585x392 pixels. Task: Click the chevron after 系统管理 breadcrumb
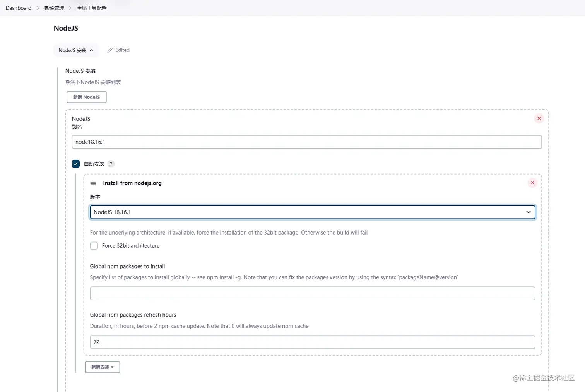tap(70, 8)
